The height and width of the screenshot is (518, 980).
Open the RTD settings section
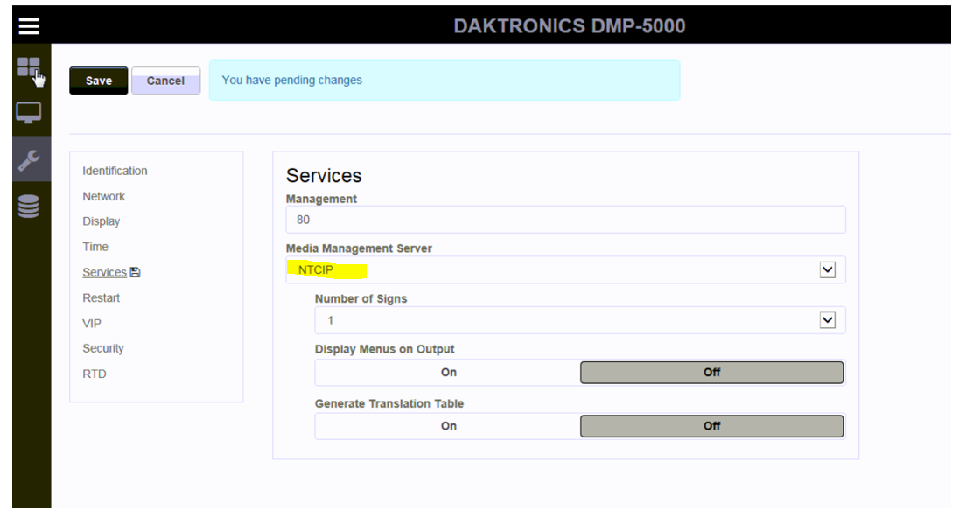point(94,374)
